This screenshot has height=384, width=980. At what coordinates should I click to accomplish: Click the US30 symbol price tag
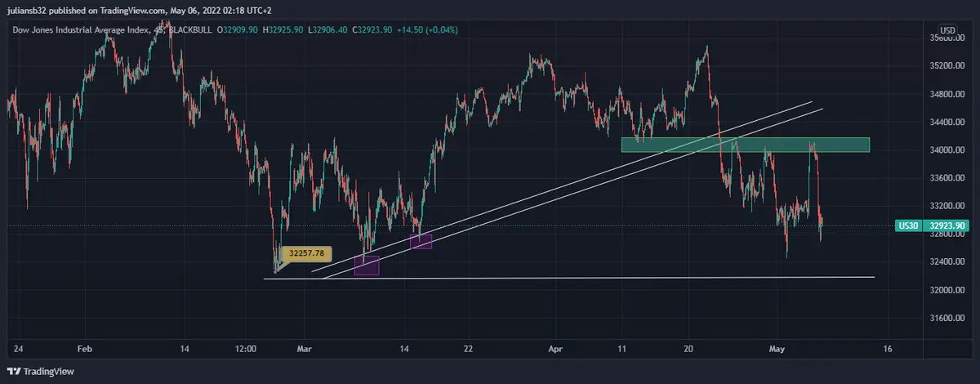click(908, 225)
